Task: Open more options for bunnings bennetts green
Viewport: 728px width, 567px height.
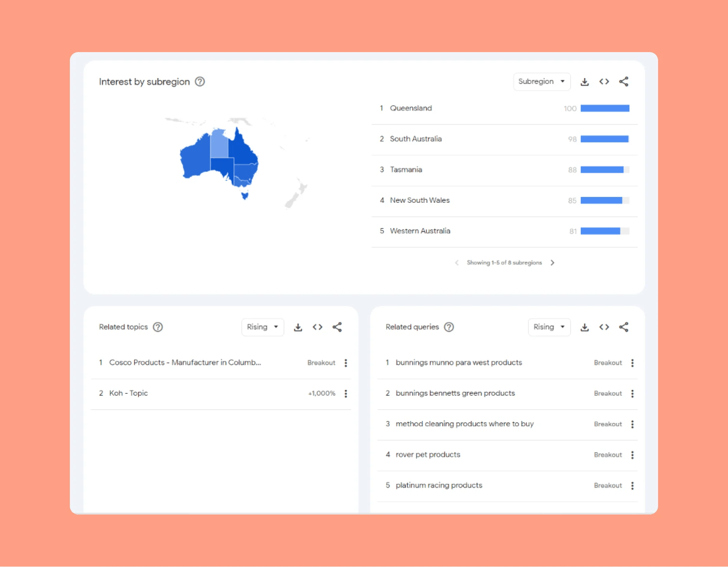Action: tap(633, 394)
